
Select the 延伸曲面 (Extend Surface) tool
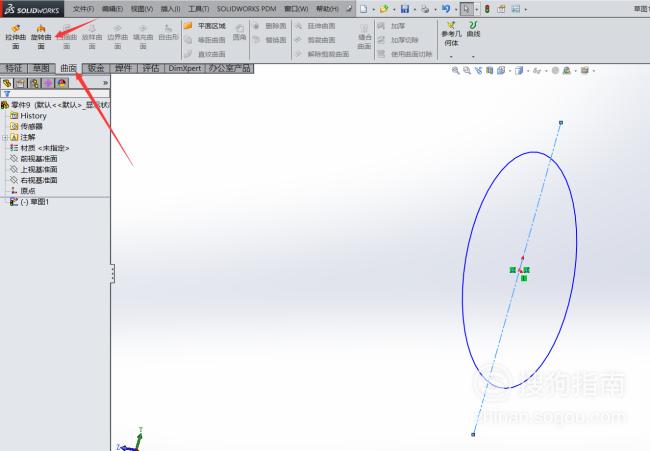(315, 26)
